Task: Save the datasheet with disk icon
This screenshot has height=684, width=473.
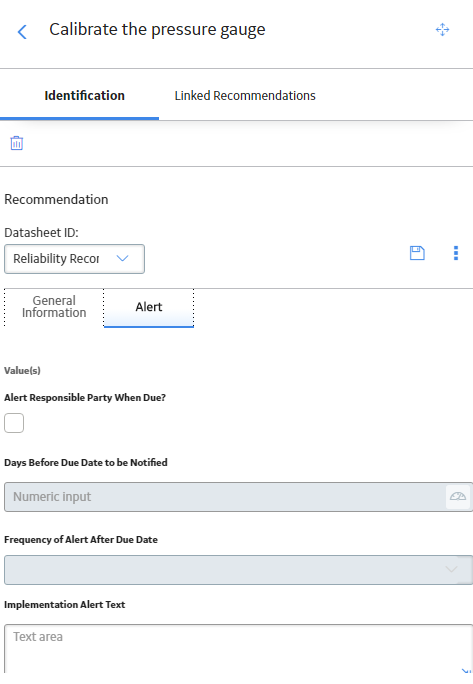Action: pos(417,253)
